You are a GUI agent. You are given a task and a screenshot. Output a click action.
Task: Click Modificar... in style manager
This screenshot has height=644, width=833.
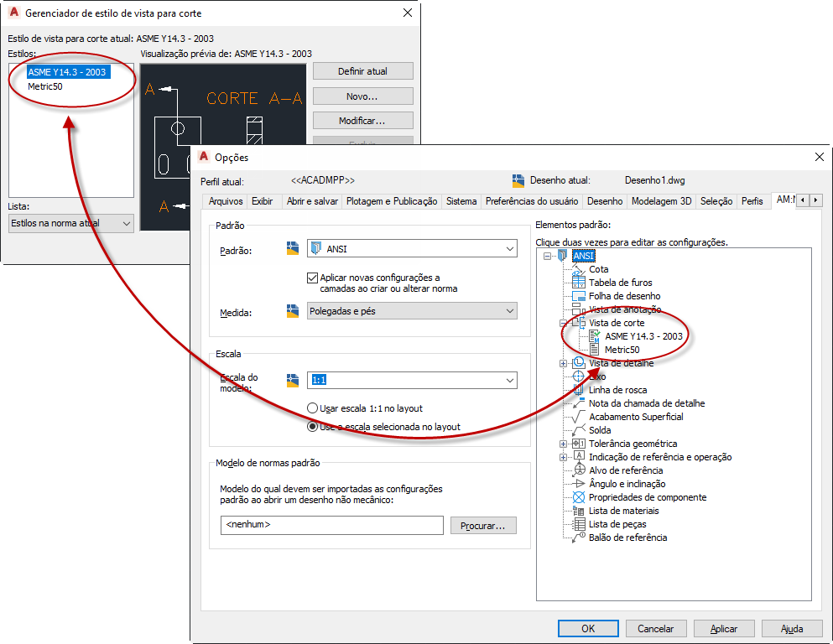pyautogui.click(x=363, y=121)
